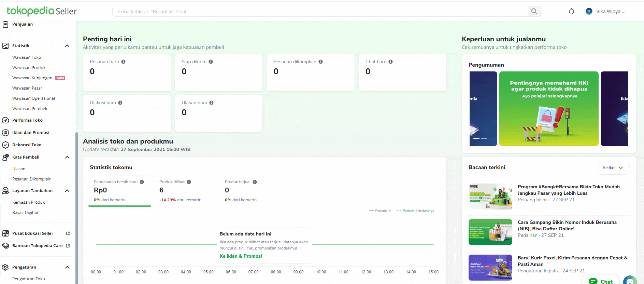The height and width of the screenshot is (284, 644).
Task: Collapse the Pengaturan chevron
Action: [67, 267]
